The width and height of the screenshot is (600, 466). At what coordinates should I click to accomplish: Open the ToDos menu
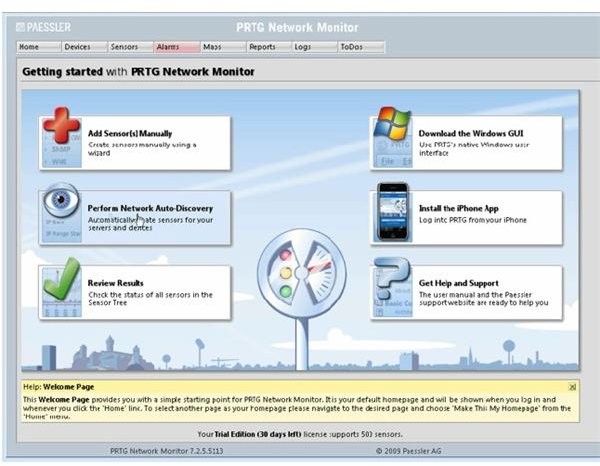pyautogui.click(x=361, y=47)
